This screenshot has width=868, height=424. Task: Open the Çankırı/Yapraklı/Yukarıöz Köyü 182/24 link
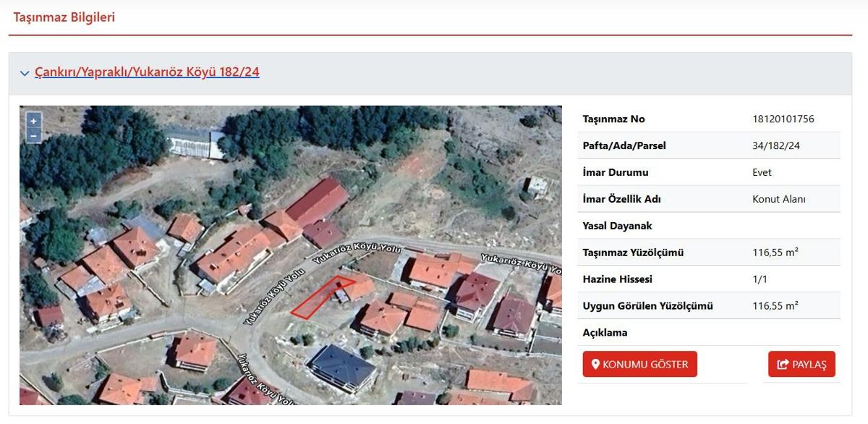(147, 72)
